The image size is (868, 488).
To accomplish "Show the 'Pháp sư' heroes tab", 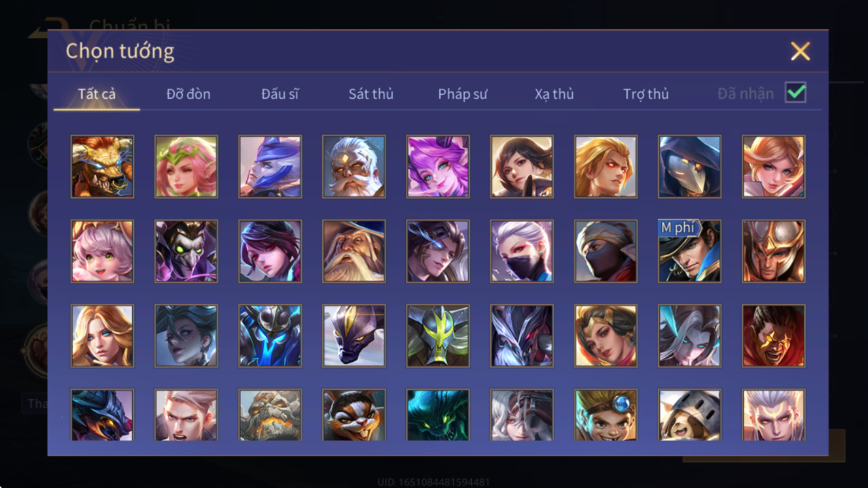I will (463, 94).
